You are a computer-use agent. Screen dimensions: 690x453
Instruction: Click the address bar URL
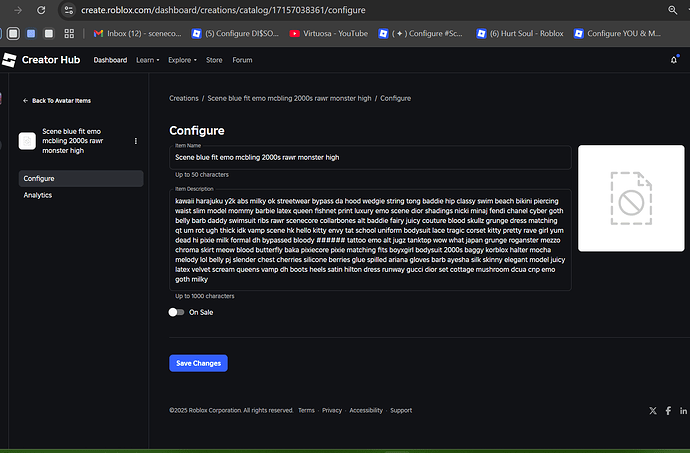[223, 10]
